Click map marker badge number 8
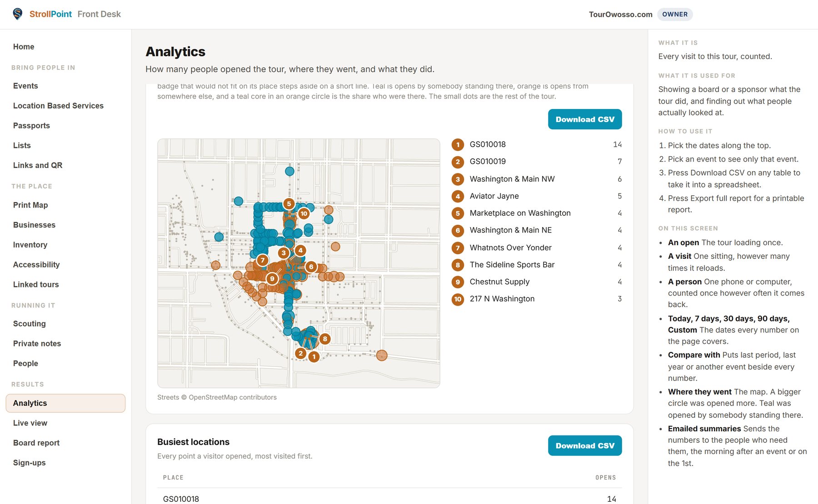Viewport: 818px width, 504px height. 325,339
